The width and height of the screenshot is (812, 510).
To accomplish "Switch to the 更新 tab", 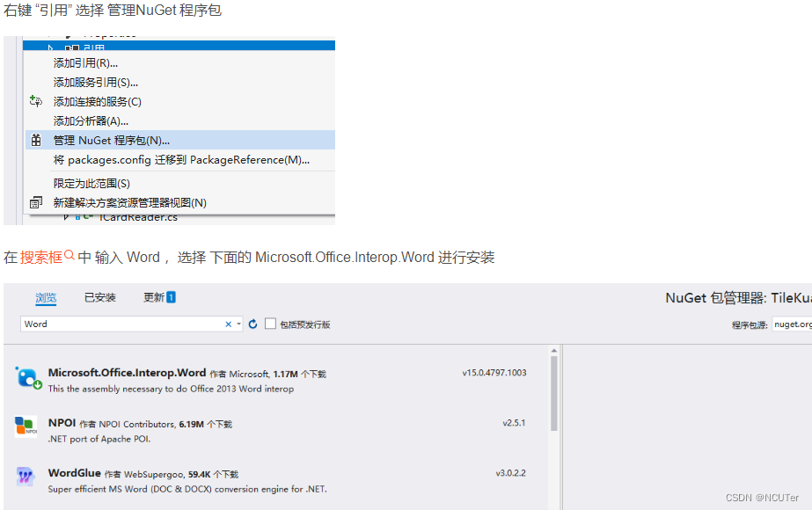I will point(154,297).
